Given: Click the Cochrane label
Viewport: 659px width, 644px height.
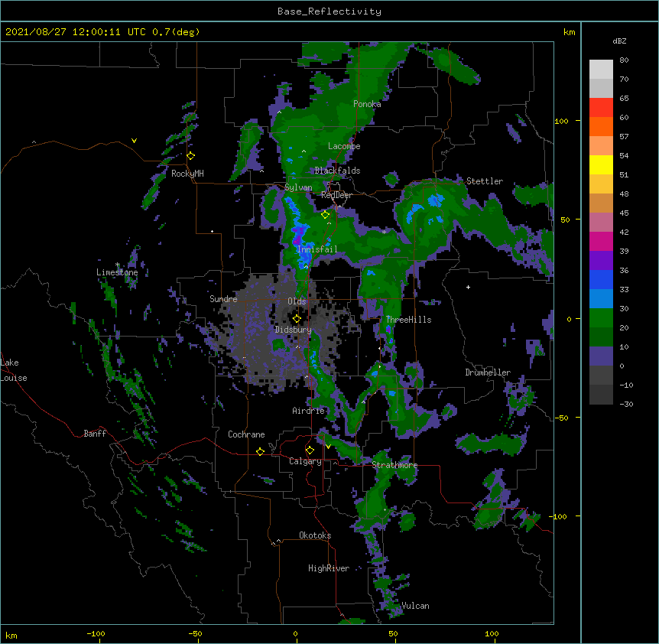Looking at the screenshot, I should tap(246, 434).
